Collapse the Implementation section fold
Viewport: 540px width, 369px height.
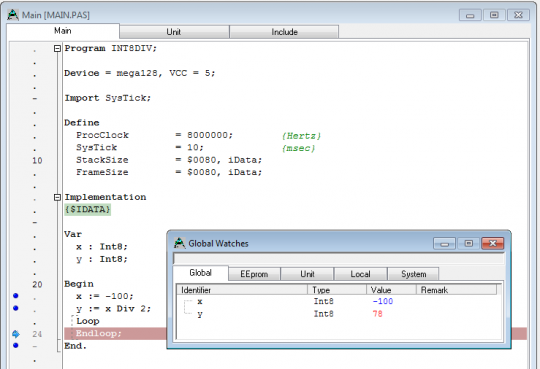click(58, 197)
